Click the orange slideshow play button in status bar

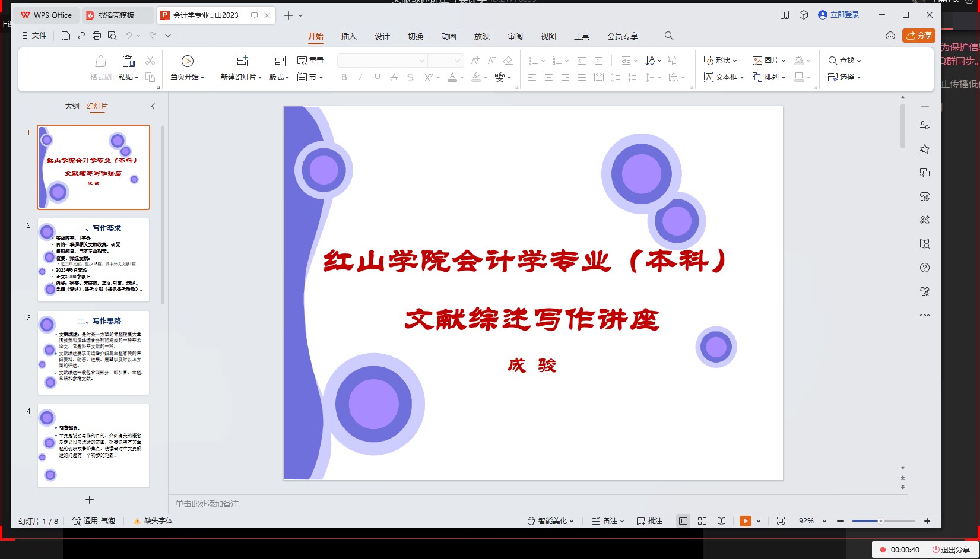point(746,521)
